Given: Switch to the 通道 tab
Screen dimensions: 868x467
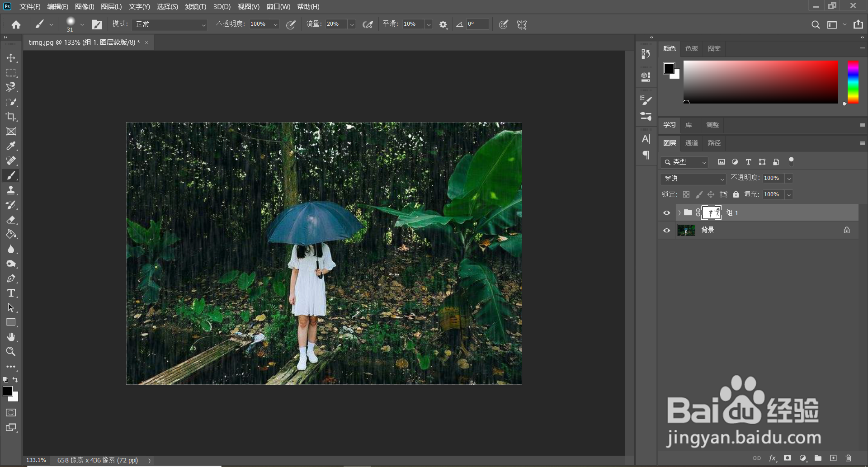Looking at the screenshot, I should coord(692,143).
